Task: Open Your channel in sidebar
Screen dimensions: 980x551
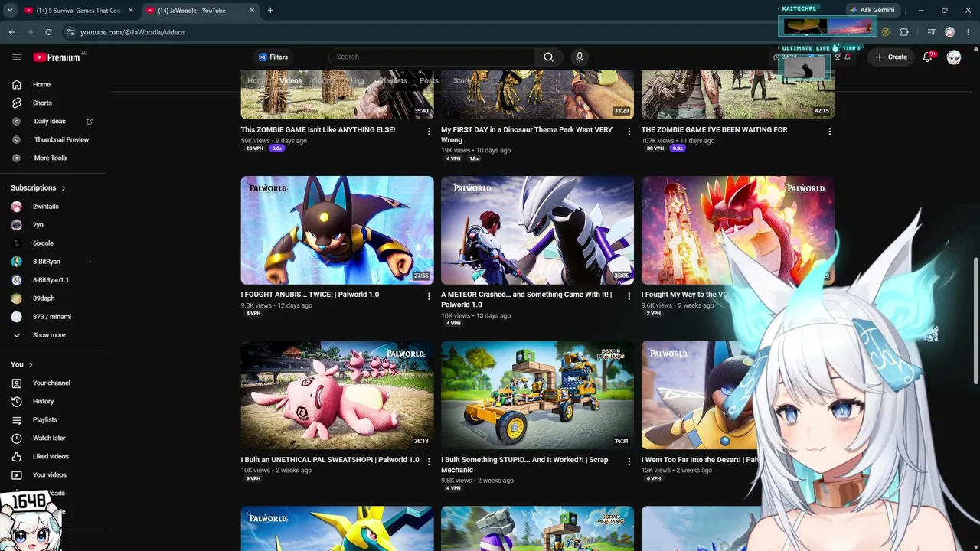Action: (53, 383)
